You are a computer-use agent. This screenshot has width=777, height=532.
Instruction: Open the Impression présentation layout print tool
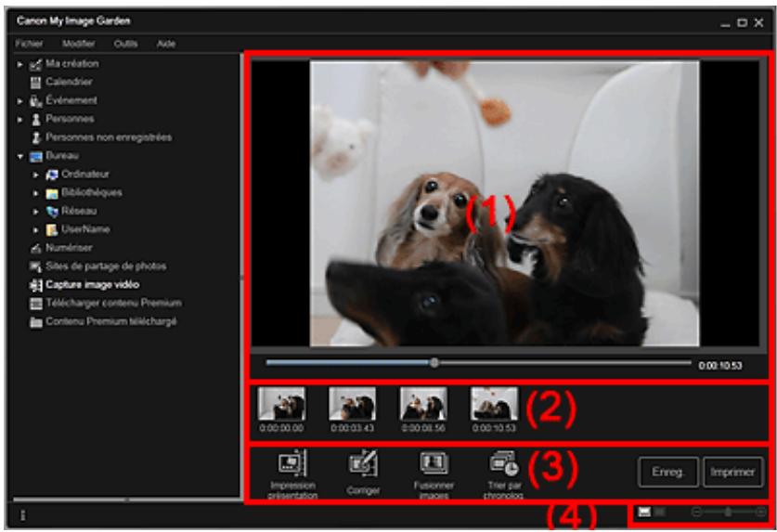coord(292,474)
